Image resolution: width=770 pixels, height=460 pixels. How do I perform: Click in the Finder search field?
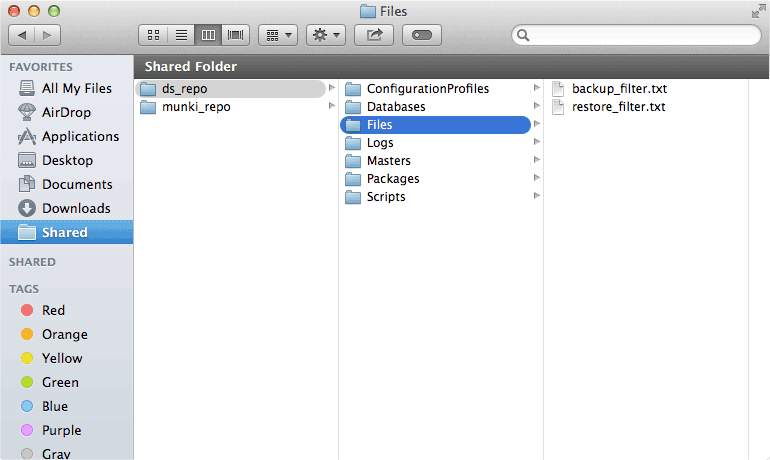pyautogui.click(x=640, y=35)
